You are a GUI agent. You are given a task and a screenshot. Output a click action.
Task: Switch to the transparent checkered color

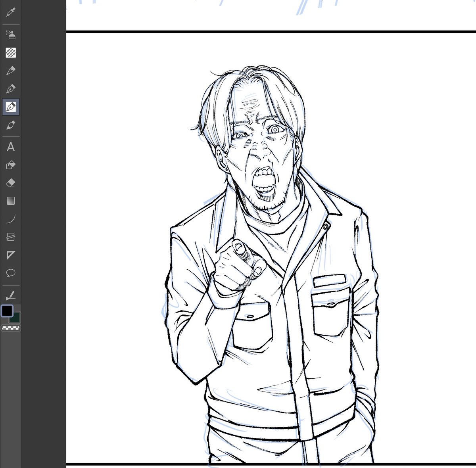pyautogui.click(x=11, y=328)
